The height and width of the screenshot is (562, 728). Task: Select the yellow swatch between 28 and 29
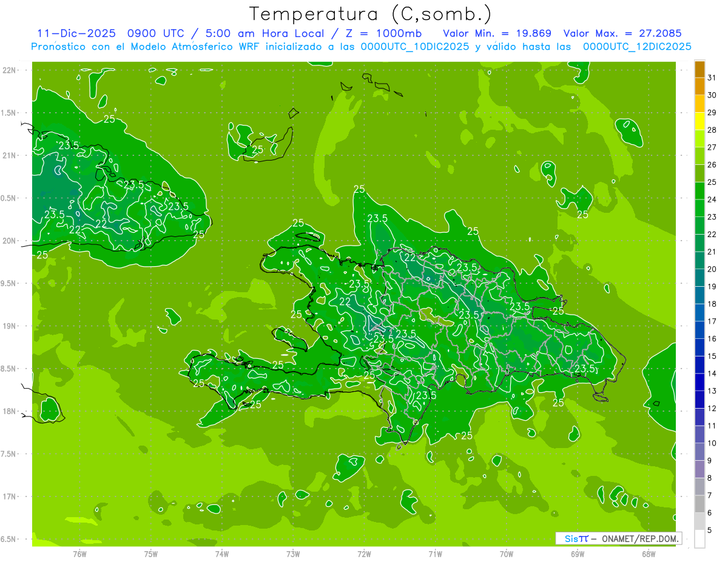(699, 122)
